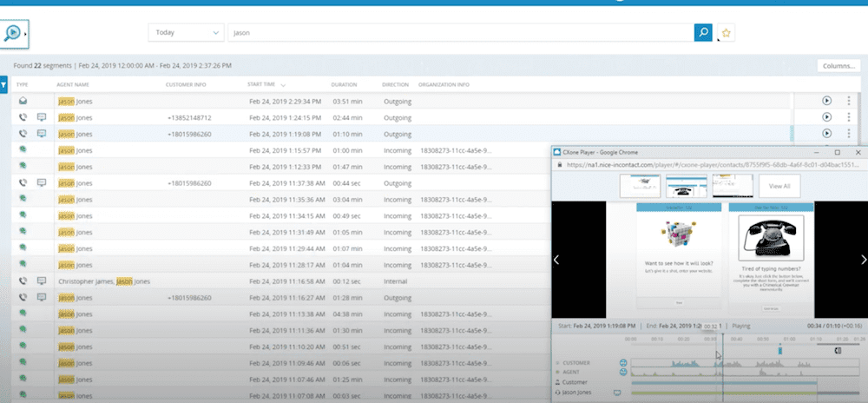Click the AGENT audio channel label

tap(571, 372)
